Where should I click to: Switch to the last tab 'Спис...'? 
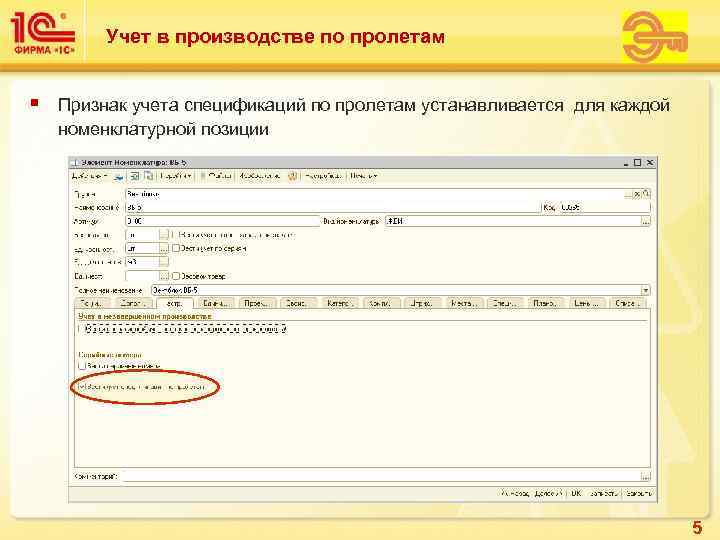628,304
